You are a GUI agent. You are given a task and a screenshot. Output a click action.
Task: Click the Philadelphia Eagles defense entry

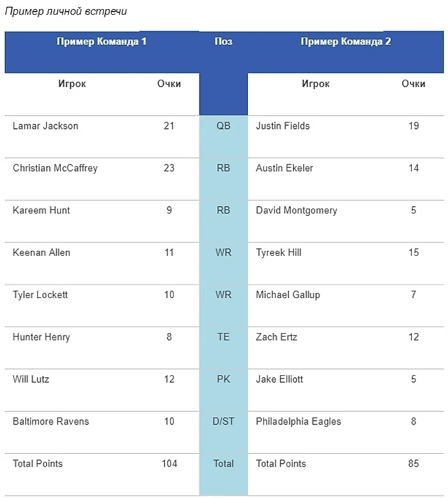[298, 421]
